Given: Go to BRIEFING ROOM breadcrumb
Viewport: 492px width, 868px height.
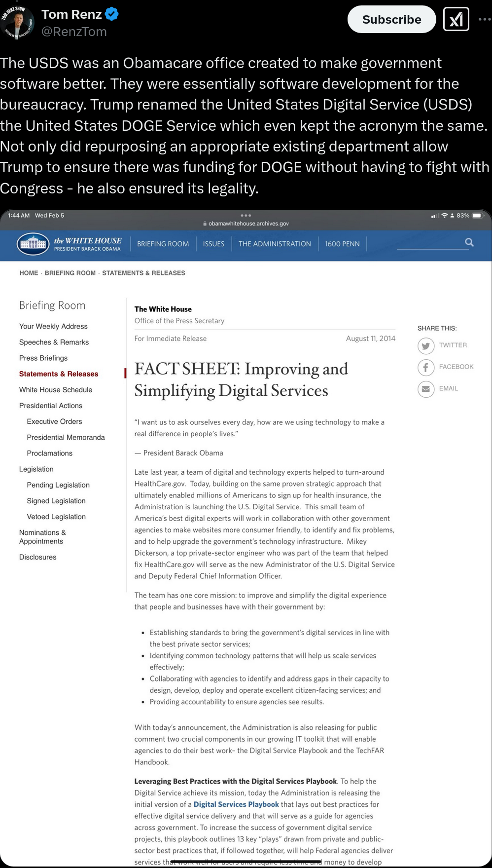Looking at the screenshot, I should pyautogui.click(x=70, y=273).
